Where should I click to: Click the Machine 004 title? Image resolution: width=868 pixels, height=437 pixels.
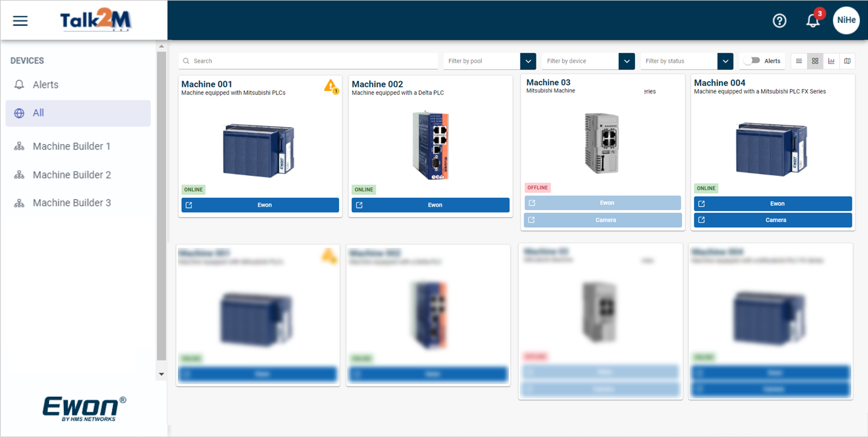[x=719, y=83]
